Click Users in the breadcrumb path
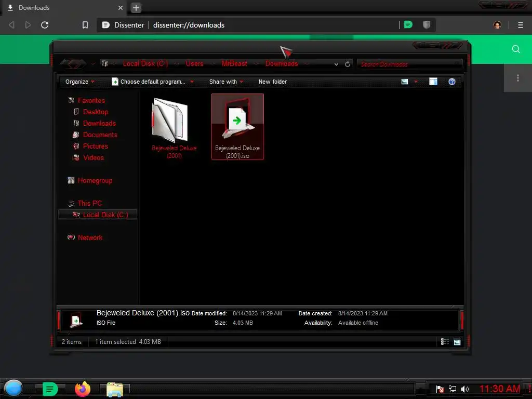This screenshot has width=532, height=399. pyautogui.click(x=194, y=63)
